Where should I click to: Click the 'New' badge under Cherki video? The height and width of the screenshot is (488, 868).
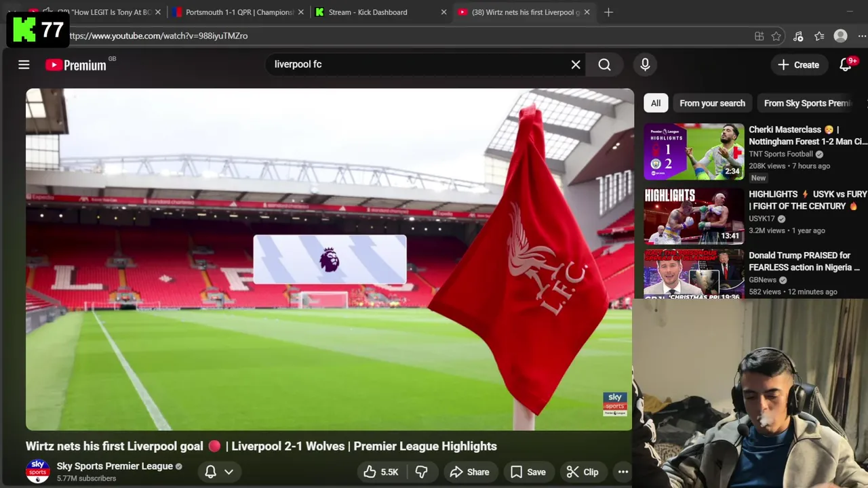(x=758, y=178)
